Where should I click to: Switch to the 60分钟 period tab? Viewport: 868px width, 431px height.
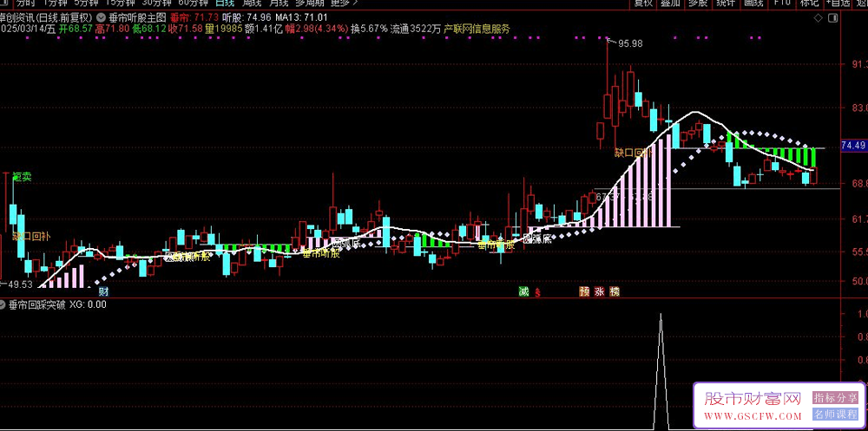[x=193, y=3]
